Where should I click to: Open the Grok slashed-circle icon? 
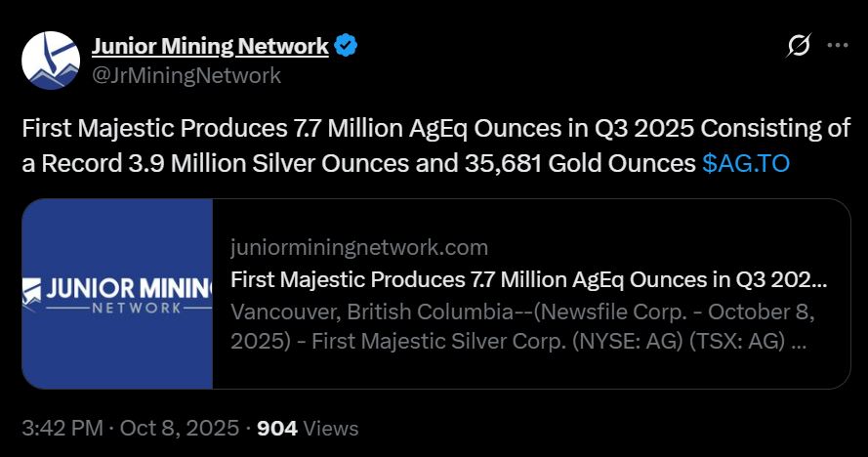[x=798, y=46]
